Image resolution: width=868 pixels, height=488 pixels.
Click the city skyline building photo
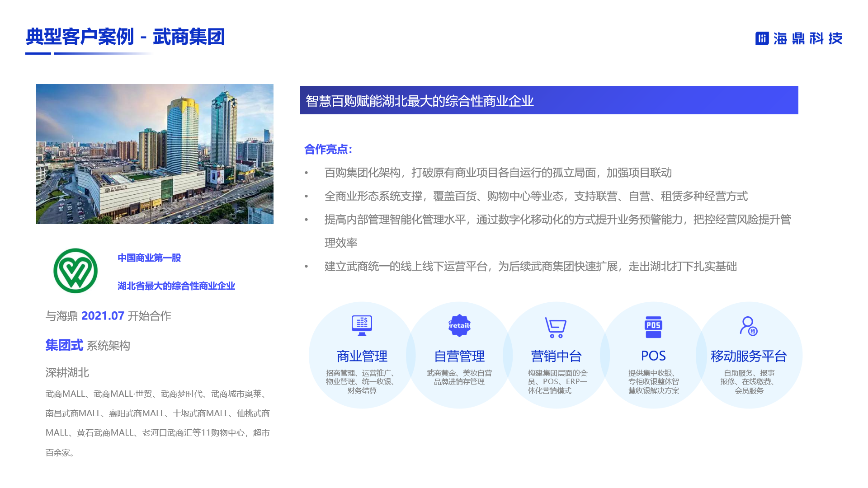(x=155, y=154)
